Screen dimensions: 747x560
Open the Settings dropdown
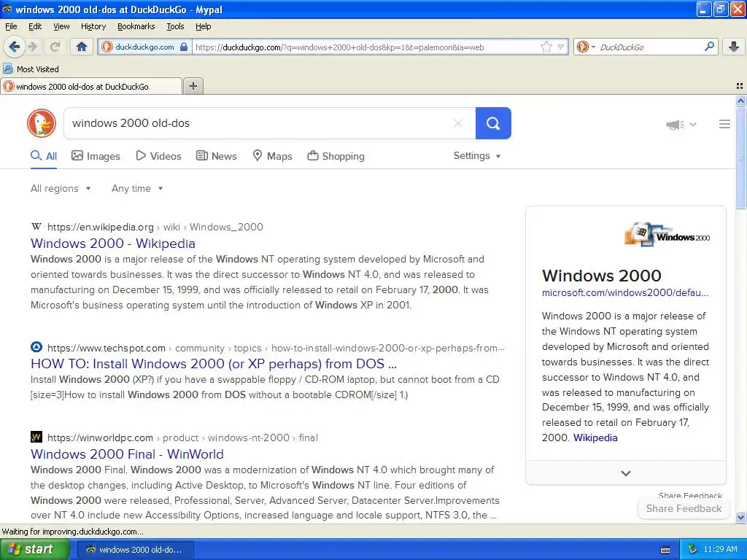click(x=477, y=156)
